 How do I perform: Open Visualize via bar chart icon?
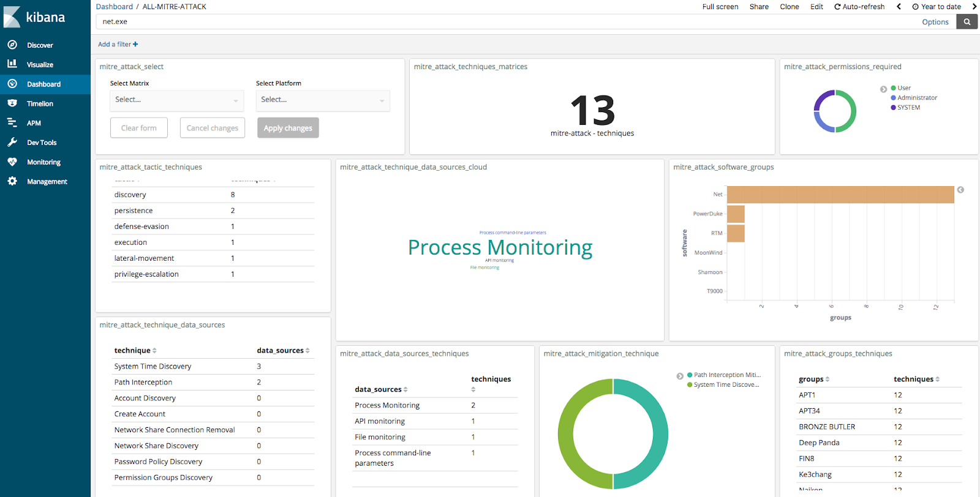(x=12, y=64)
